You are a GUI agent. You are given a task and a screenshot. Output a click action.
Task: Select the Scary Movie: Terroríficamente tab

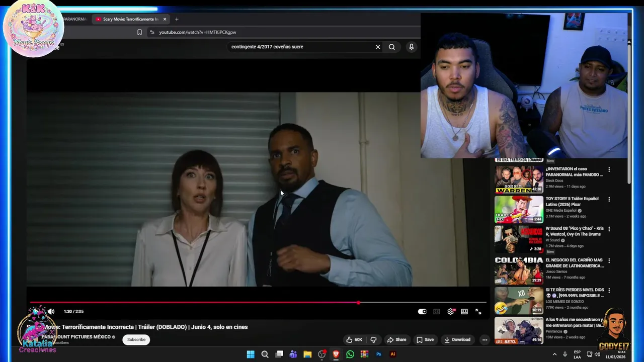(x=131, y=19)
